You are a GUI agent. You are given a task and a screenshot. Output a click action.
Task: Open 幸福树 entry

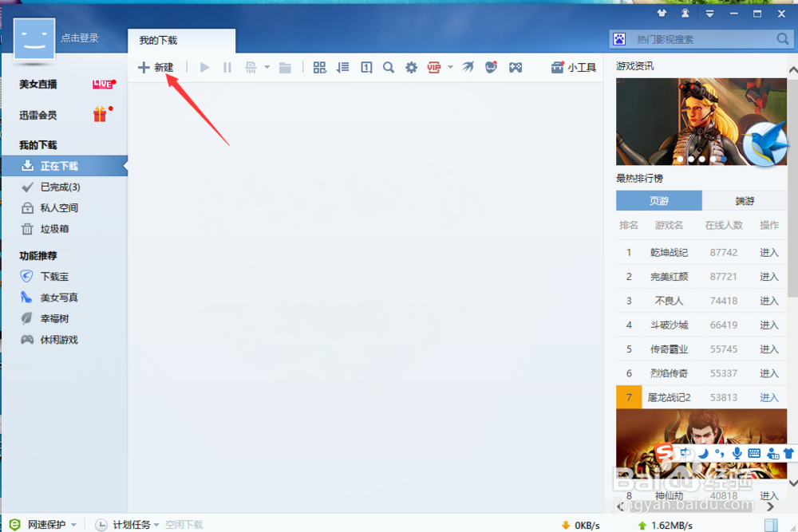pos(54,319)
